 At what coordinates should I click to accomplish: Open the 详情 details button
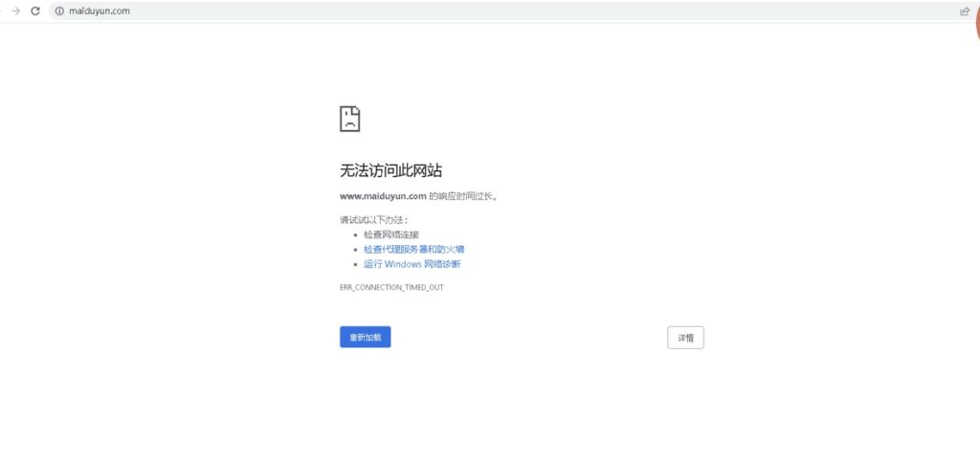(x=685, y=337)
